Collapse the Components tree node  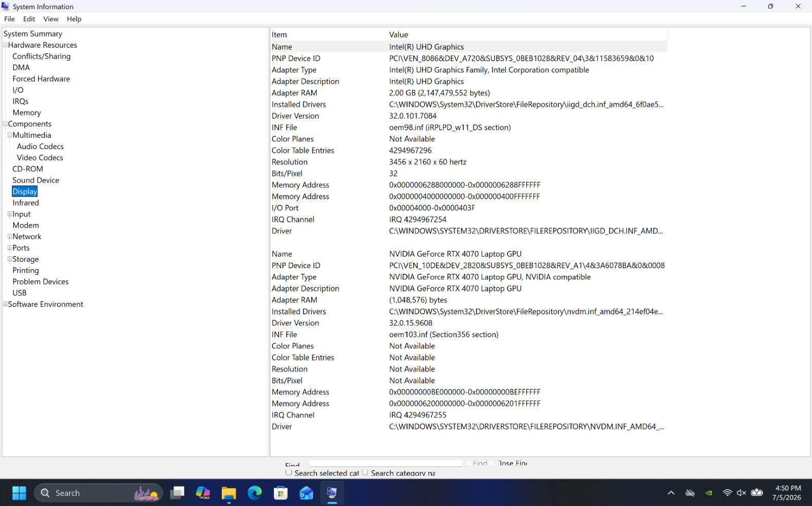click(x=5, y=124)
